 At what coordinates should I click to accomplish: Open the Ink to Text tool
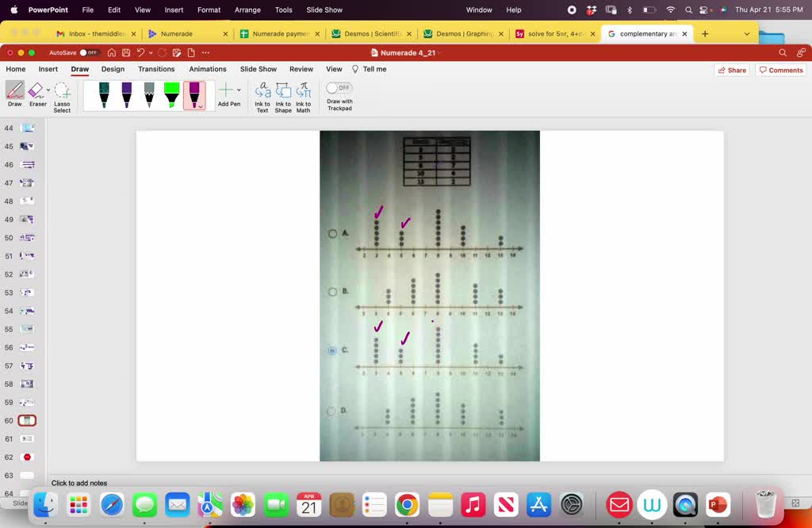262,98
